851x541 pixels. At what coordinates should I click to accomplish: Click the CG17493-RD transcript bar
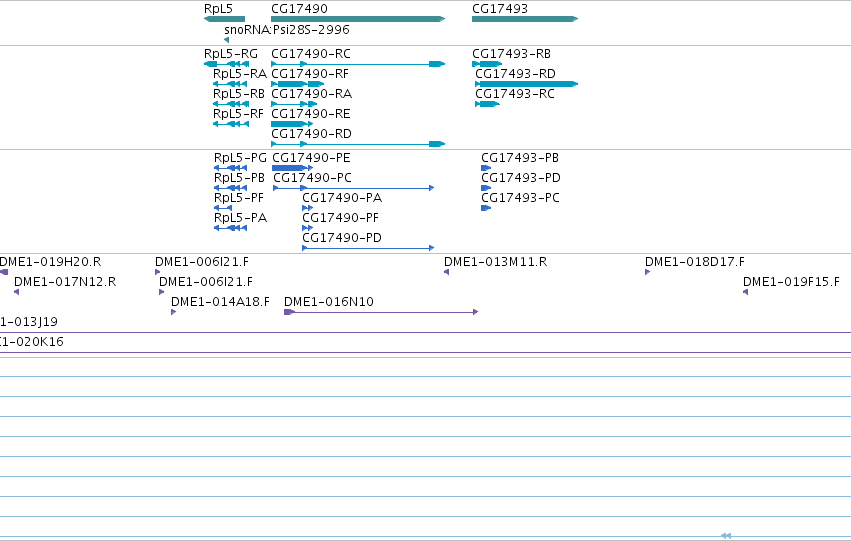coord(526,84)
